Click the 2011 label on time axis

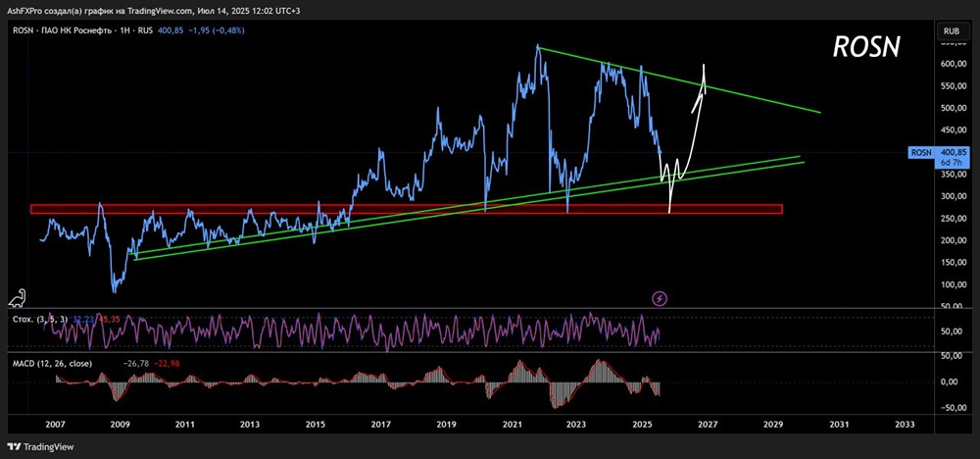(184, 425)
